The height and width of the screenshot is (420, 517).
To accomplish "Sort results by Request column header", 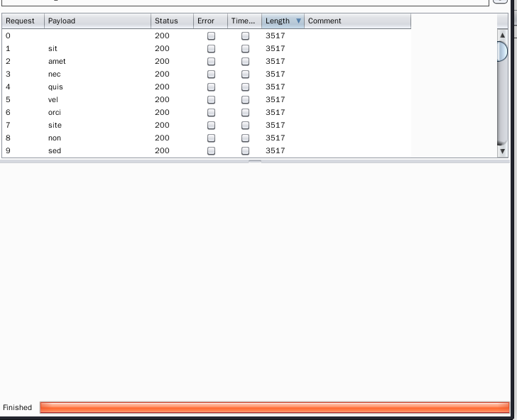I will point(23,21).
